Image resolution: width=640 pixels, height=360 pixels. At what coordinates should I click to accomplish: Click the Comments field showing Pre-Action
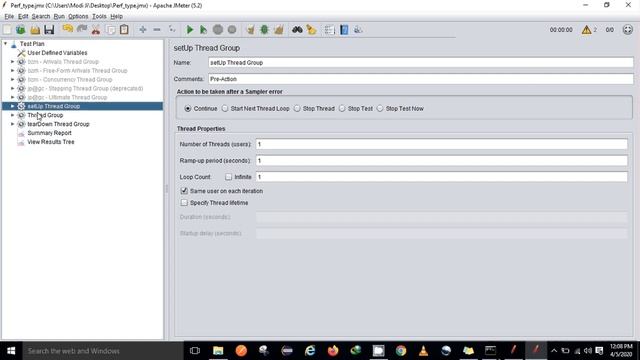click(x=420, y=79)
